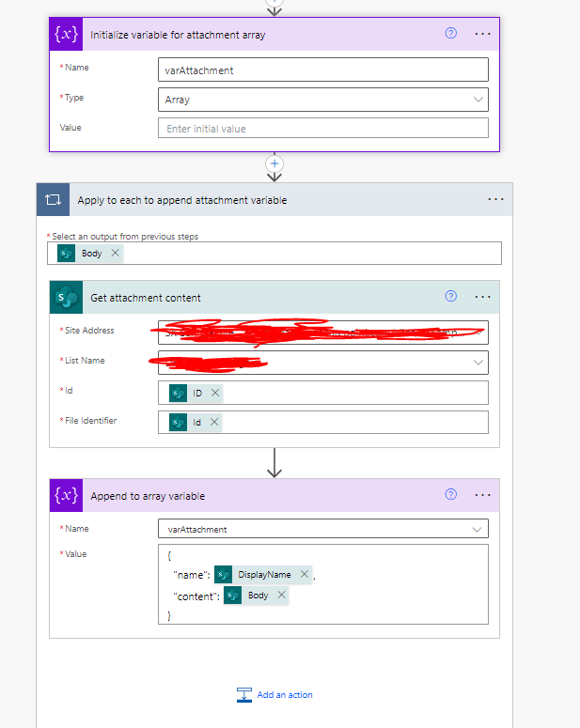580x728 pixels.
Task: Open help for Get attachment content
Action: point(451,296)
